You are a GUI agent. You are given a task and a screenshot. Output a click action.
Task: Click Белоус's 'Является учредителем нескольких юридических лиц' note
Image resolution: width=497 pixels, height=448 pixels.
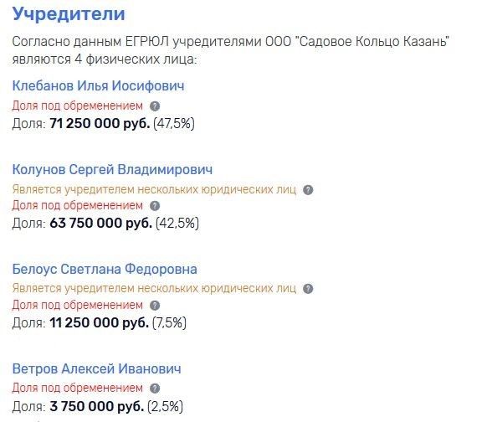coord(154,289)
